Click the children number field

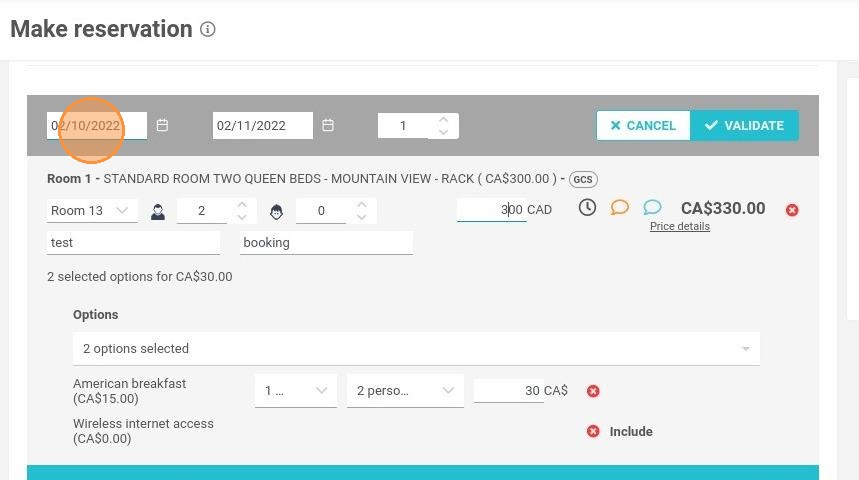point(321,211)
